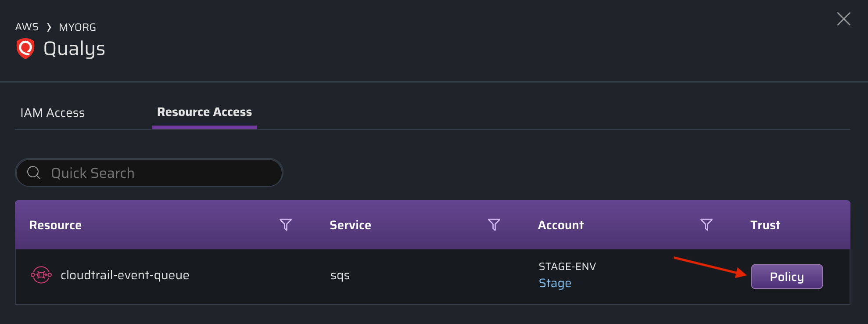Focus the Quick Search field
This screenshot has width=868, height=324.
click(158, 173)
